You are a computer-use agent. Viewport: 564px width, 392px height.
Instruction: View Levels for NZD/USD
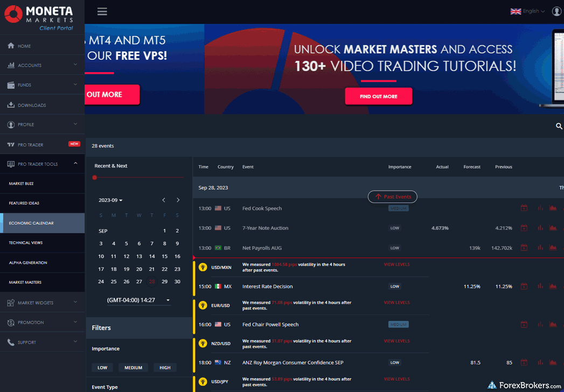[397, 341]
